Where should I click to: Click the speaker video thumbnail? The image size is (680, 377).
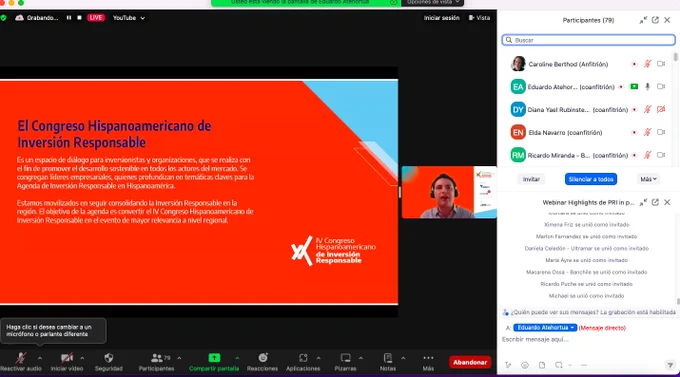click(449, 192)
